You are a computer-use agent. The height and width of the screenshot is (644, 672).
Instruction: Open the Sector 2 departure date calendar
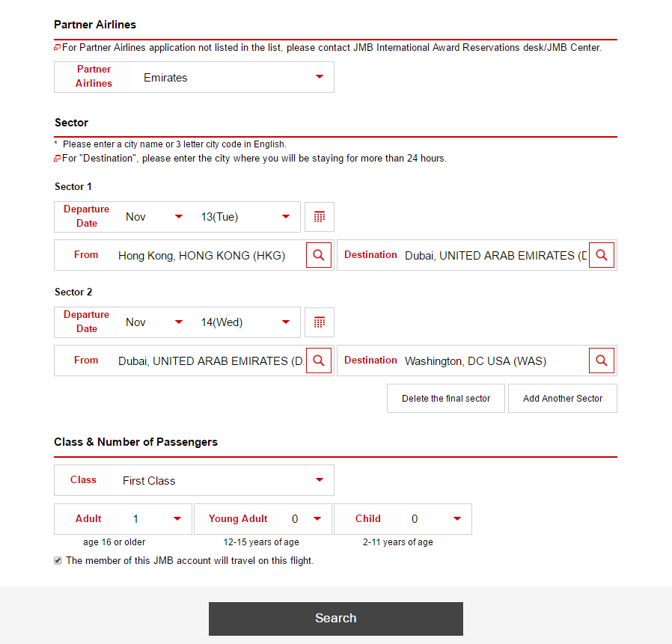point(320,322)
